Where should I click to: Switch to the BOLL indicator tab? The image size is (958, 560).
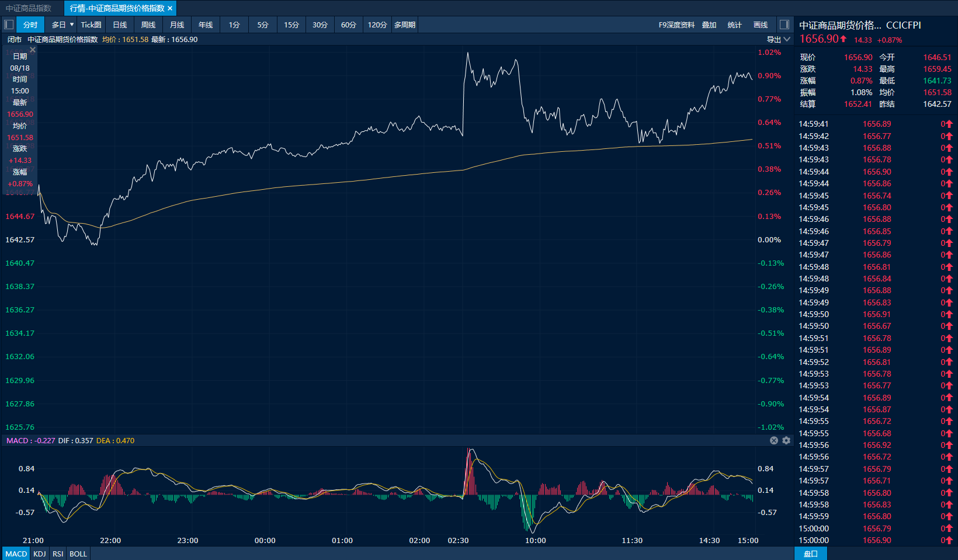78,554
